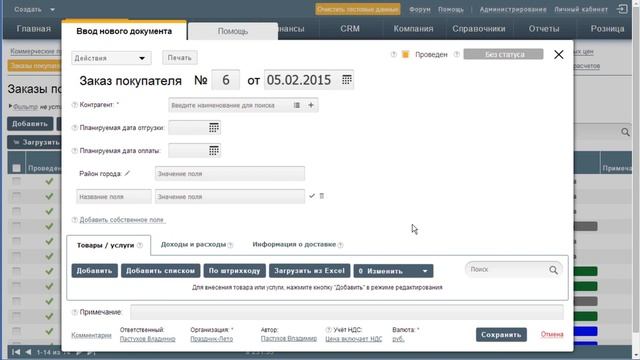
Task: Click Добавить списком button
Action: tap(160, 271)
